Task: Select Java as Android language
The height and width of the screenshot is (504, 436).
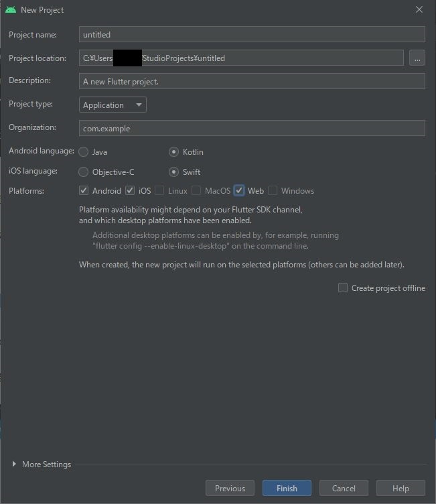Action: click(x=84, y=151)
